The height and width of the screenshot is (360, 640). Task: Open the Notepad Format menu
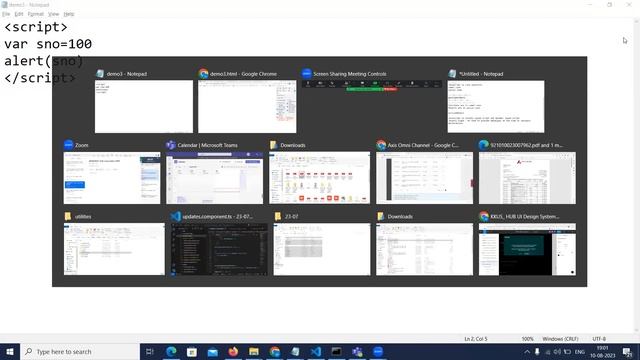(36, 14)
